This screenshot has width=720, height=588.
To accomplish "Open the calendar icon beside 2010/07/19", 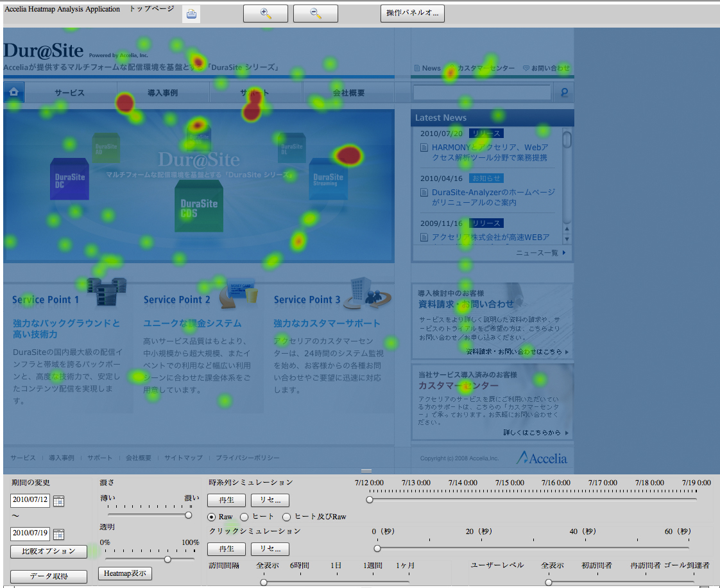I will pyautogui.click(x=59, y=534).
